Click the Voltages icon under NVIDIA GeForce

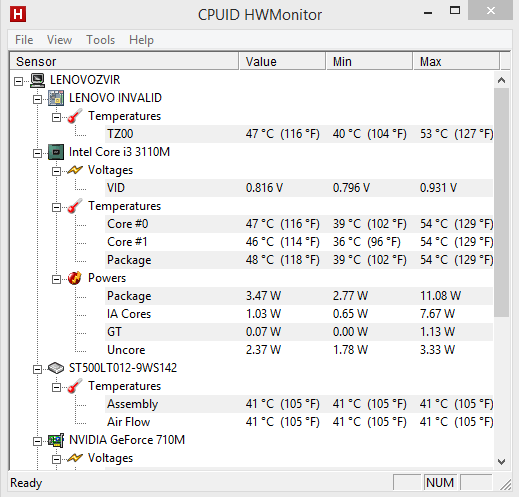tap(75, 458)
